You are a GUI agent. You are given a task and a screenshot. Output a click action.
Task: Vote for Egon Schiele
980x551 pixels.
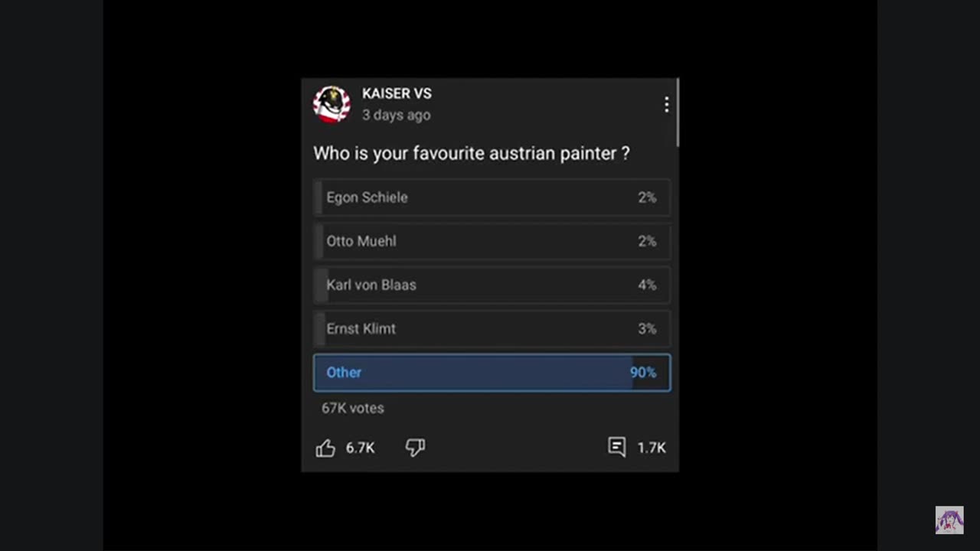[492, 197]
